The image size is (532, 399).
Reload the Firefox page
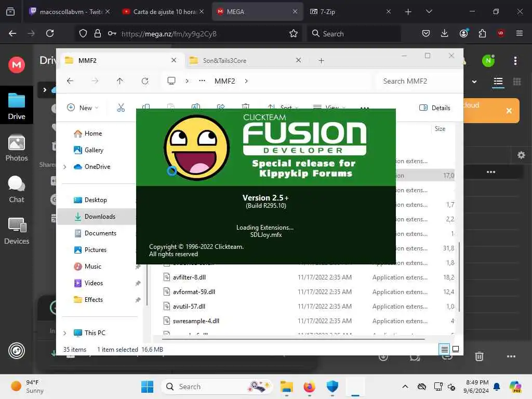pyautogui.click(x=50, y=33)
